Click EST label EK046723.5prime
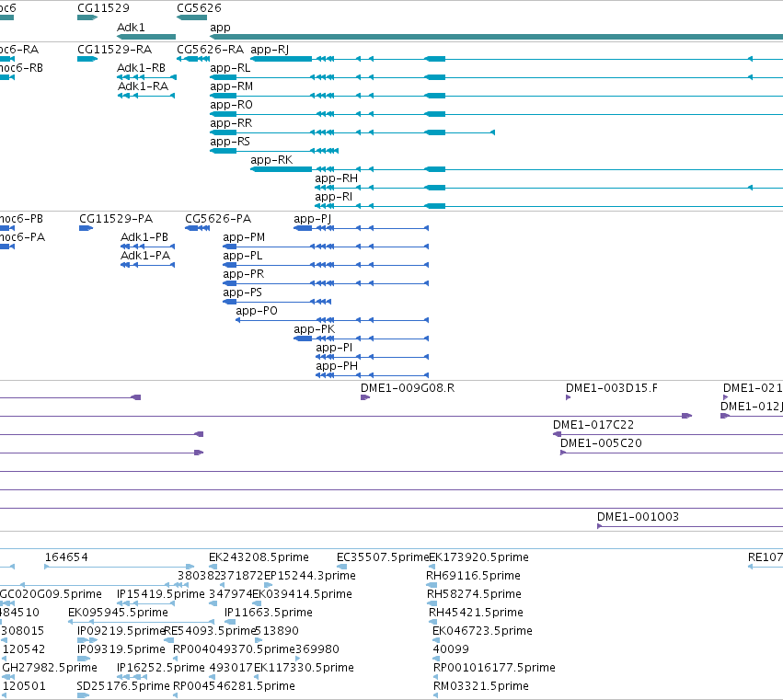 [482, 632]
